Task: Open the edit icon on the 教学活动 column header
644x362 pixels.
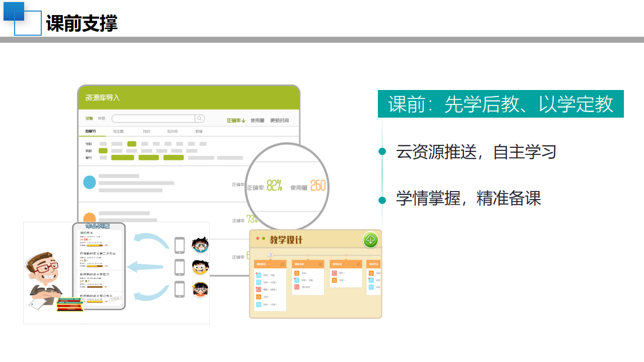Action: click(358, 264)
